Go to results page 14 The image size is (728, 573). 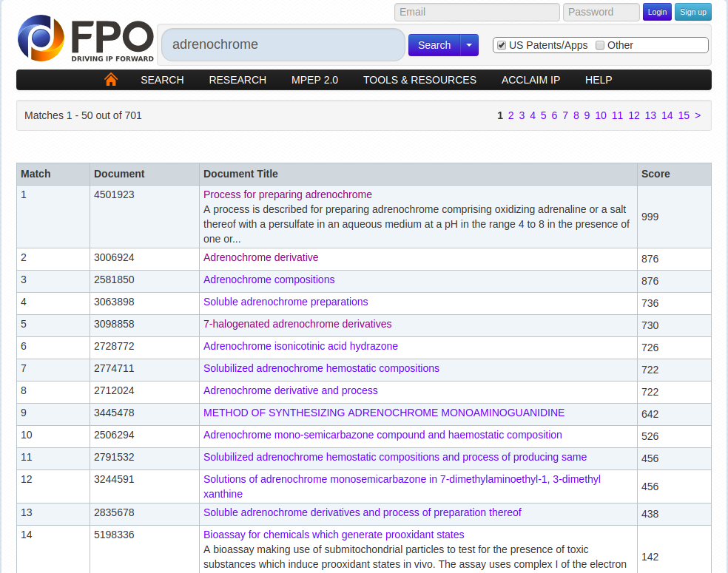667,115
